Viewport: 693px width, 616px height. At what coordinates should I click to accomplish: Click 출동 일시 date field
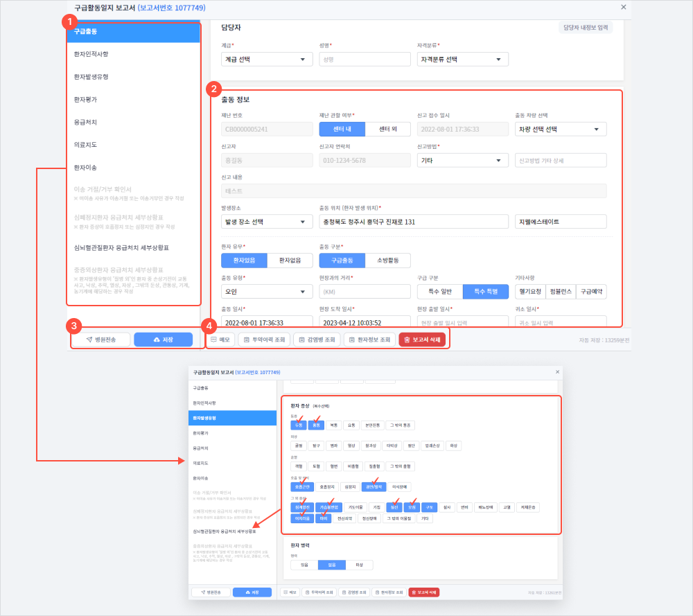point(267,322)
